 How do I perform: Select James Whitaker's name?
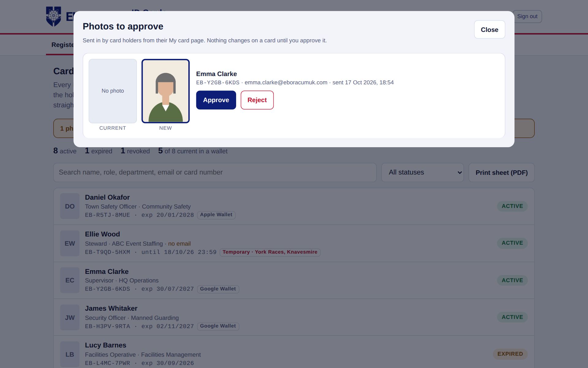(x=111, y=308)
